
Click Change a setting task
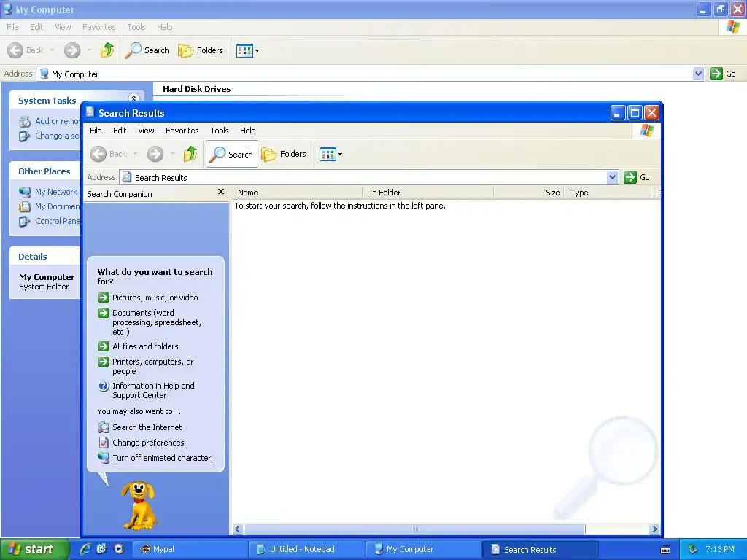coord(50,136)
